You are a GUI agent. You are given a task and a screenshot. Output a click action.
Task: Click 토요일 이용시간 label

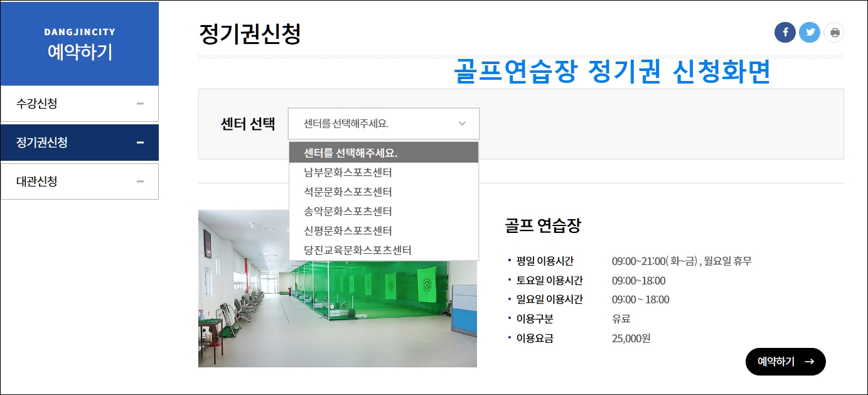(x=549, y=281)
